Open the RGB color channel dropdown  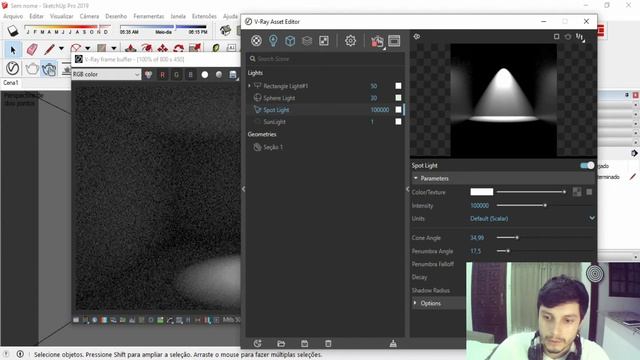coord(106,74)
